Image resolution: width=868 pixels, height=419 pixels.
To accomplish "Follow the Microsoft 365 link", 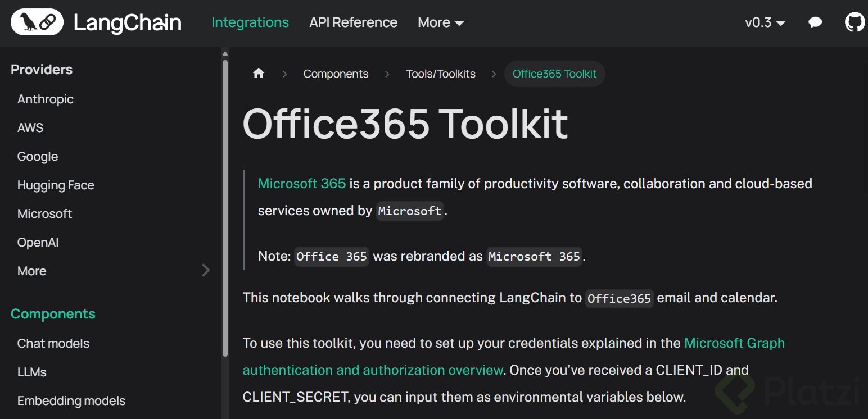I will tap(302, 184).
